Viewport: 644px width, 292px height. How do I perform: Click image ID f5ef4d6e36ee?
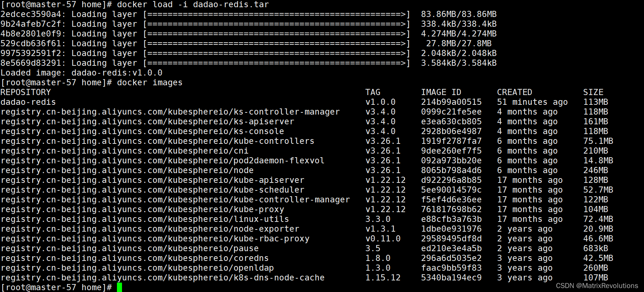click(x=451, y=200)
